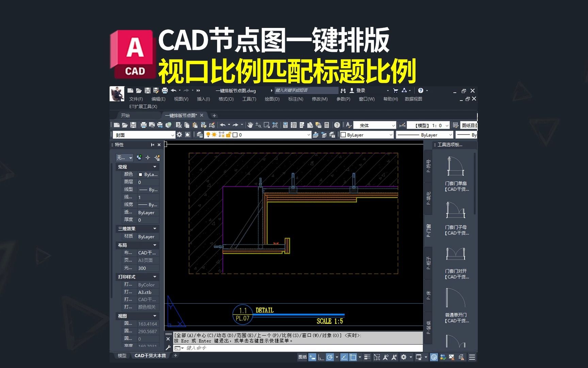
Task: Open Help question mark in standard toolbar
Action: 337,125
